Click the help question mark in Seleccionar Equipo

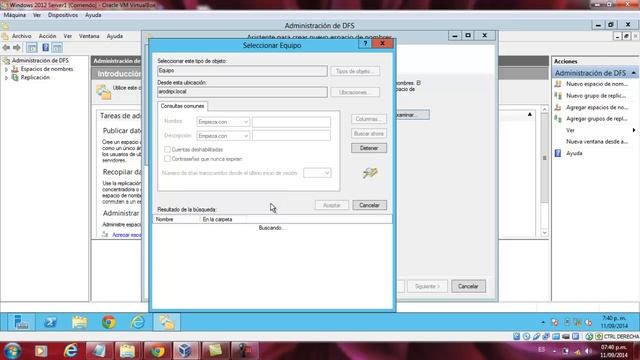(x=365, y=43)
